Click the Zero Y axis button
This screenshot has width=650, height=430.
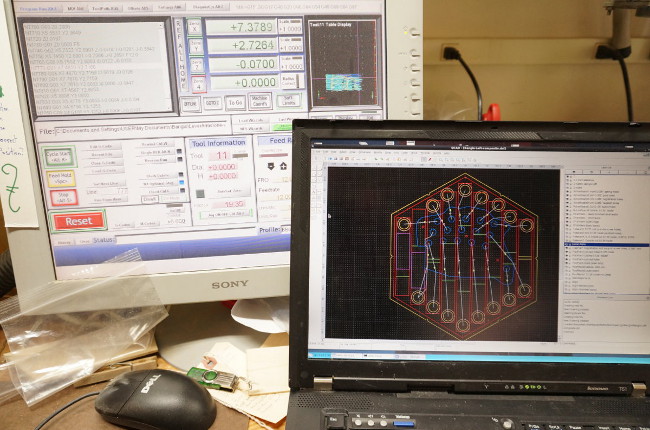pyautogui.click(x=195, y=48)
